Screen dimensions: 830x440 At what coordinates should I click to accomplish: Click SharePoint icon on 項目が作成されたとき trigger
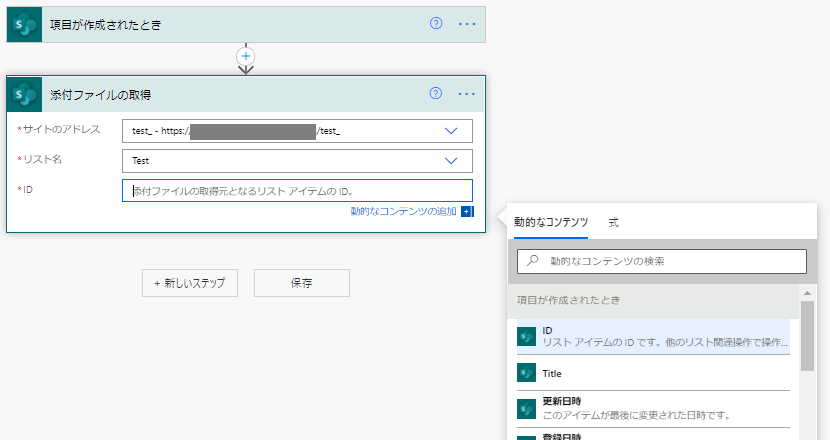coord(24,24)
